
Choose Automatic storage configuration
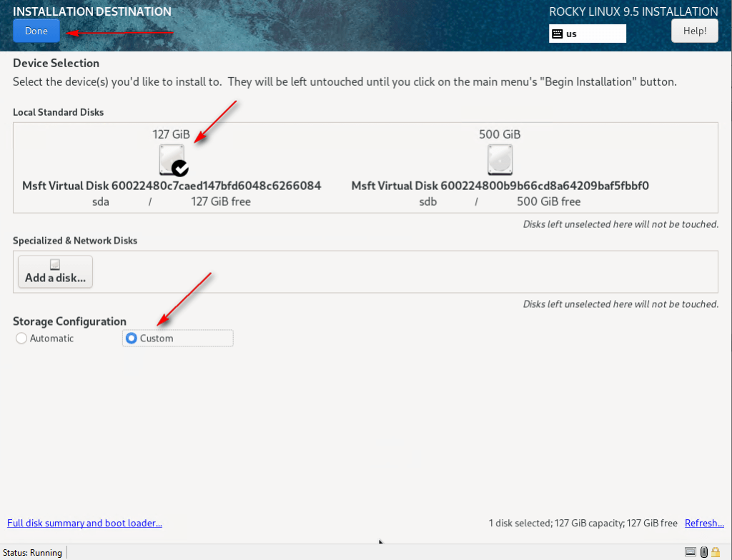pos(21,339)
